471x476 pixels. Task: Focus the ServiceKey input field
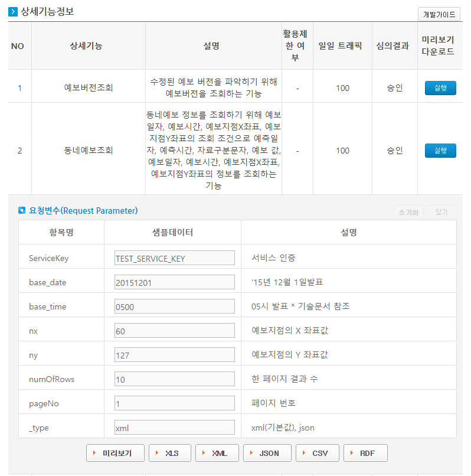175,257
